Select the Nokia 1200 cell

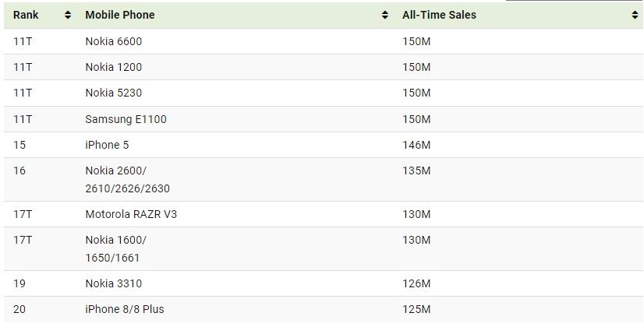coord(114,67)
